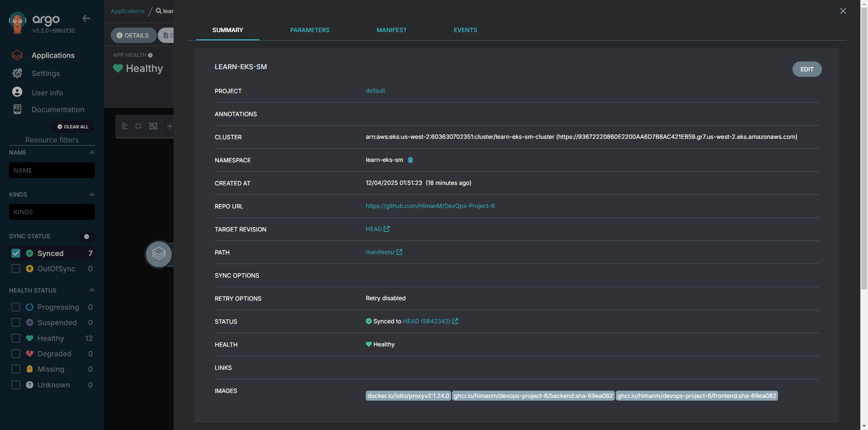Open the EVENTS tab

pos(465,30)
